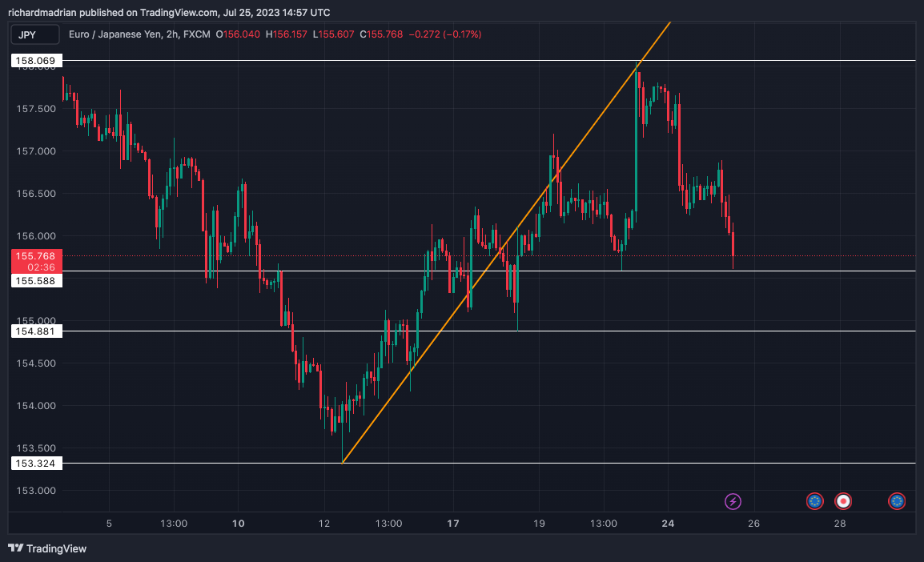924x562 pixels.
Task: Click the rightmost EU flag event icon
Action: tap(896, 501)
